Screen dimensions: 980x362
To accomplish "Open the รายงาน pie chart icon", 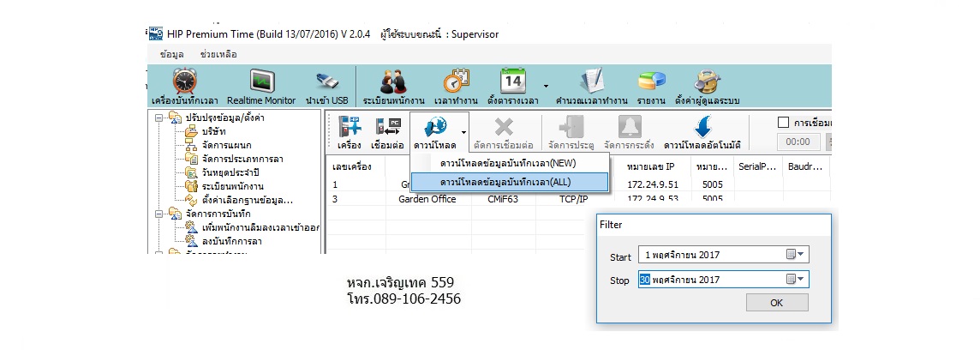I will click(651, 81).
